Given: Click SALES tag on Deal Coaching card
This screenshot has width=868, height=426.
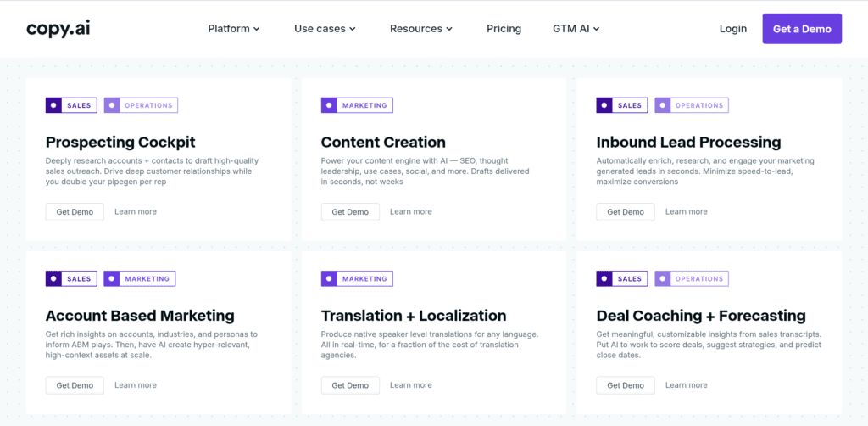Looking at the screenshot, I should click(x=622, y=279).
